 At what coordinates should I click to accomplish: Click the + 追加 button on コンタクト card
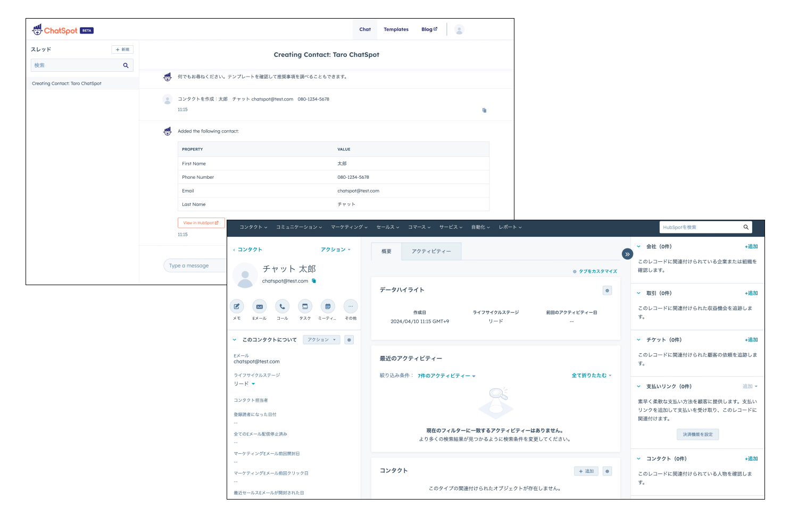(x=586, y=471)
